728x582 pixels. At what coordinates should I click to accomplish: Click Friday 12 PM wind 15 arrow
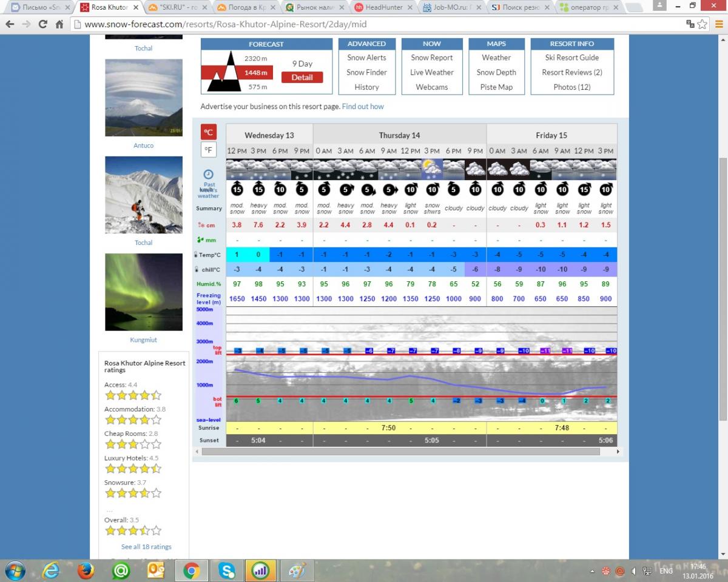click(584, 189)
